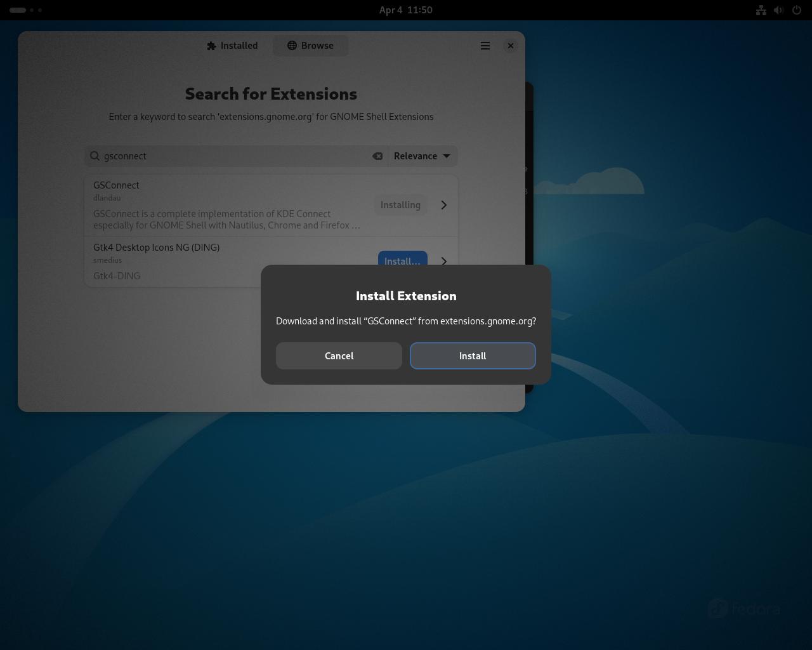The width and height of the screenshot is (812, 650).
Task: Open the Relevance sort dropdown
Action: [x=422, y=156]
